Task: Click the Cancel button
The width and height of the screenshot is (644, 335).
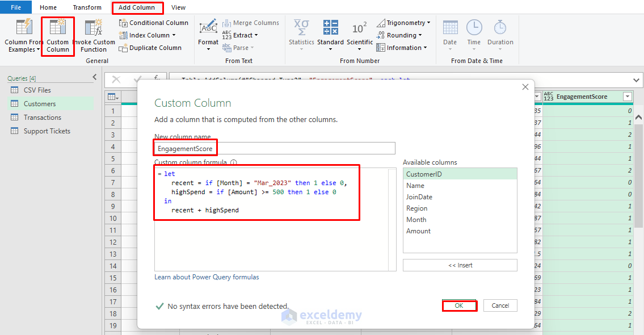Action: point(500,305)
